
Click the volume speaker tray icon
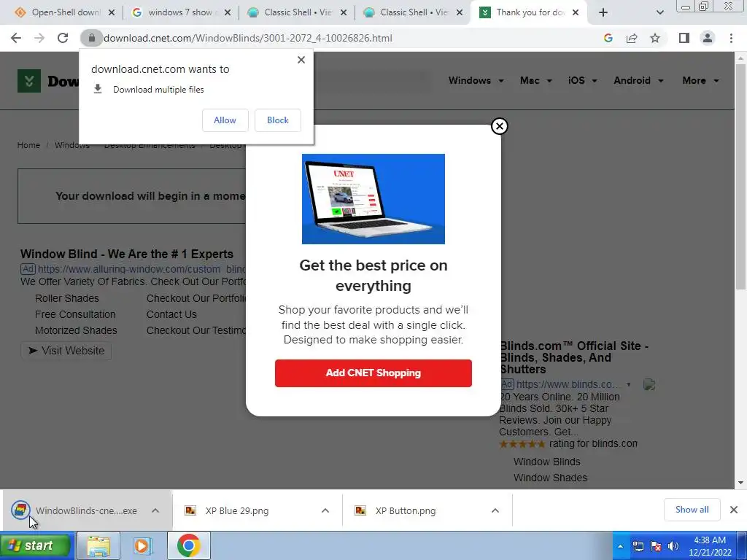(673, 546)
